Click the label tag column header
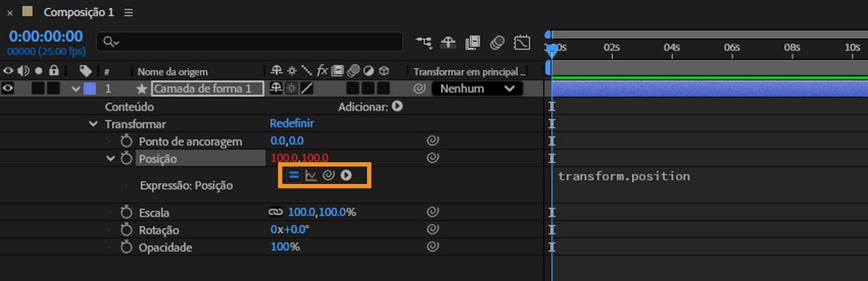Screen dimensions: 868x281 click(85, 71)
